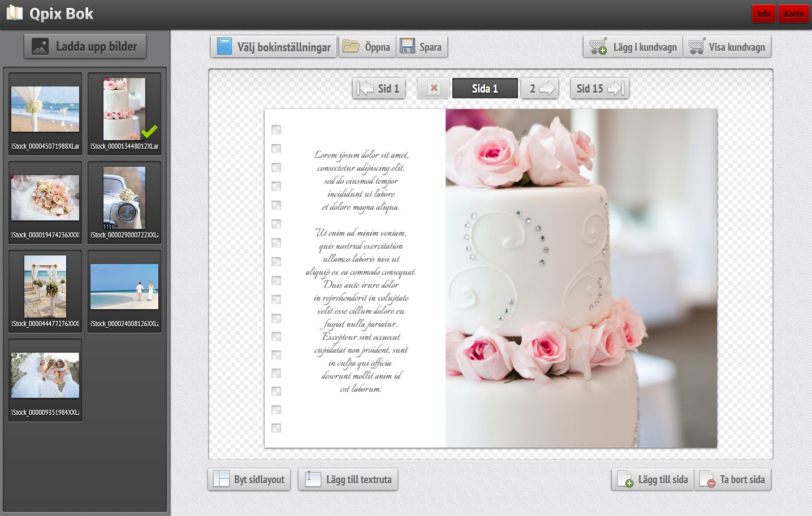812x516 pixels.
Task: Select the couple on beach thumbnail iStock_000024008126
Action: pyautogui.click(x=124, y=290)
